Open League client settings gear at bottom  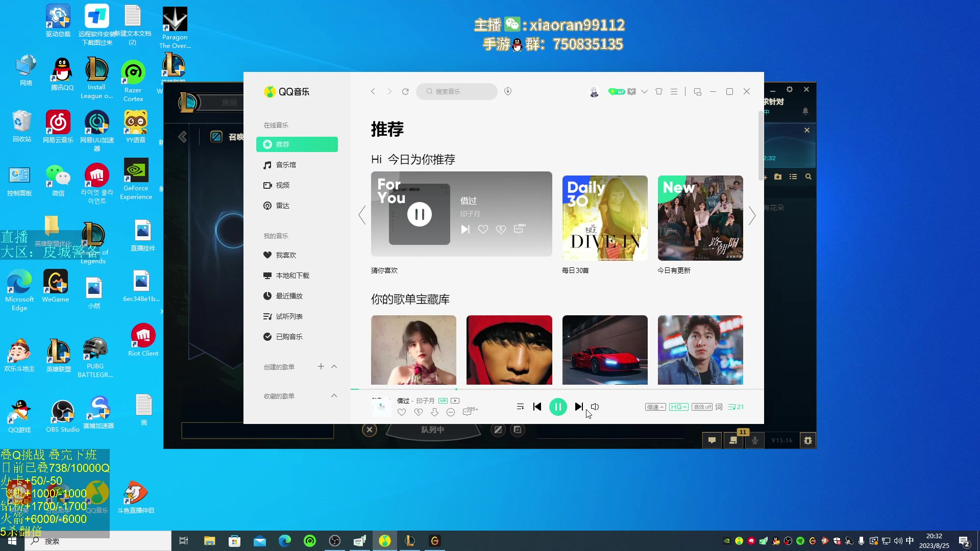808,440
